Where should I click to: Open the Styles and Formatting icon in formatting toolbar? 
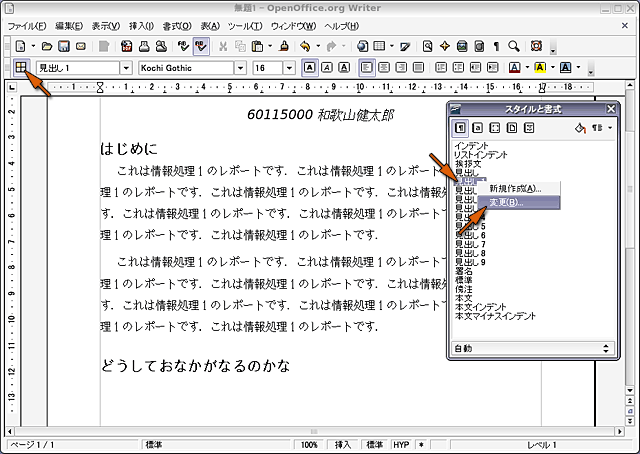tap(20, 67)
